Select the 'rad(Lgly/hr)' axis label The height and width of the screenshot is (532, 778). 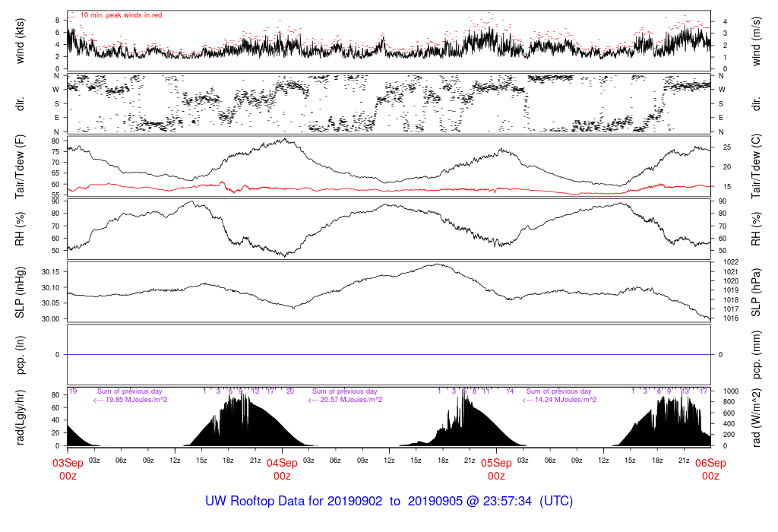point(20,417)
